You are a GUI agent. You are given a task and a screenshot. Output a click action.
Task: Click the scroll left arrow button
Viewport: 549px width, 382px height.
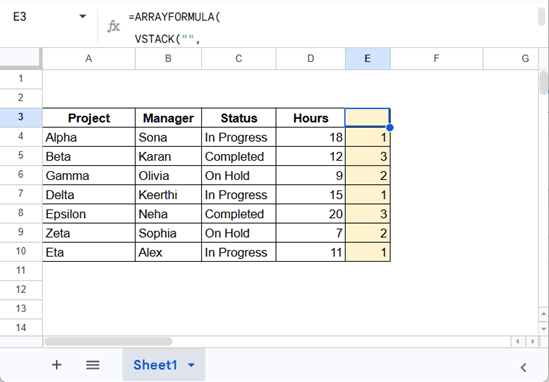517,341
